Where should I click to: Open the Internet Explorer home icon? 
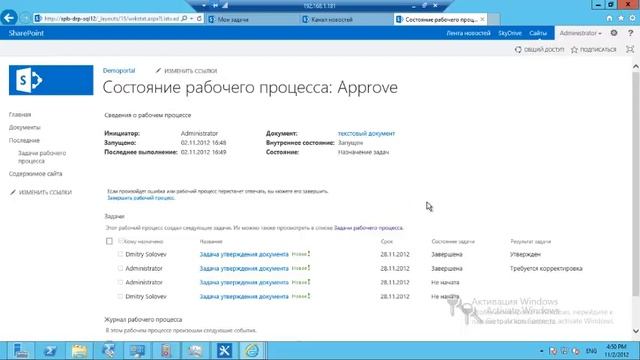click(609, 18)
